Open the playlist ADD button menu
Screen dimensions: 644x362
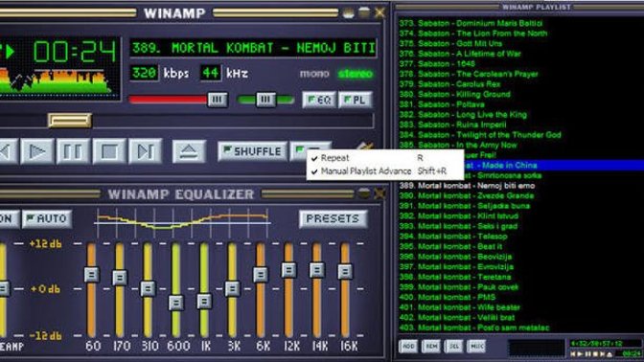tap(408, 347)
